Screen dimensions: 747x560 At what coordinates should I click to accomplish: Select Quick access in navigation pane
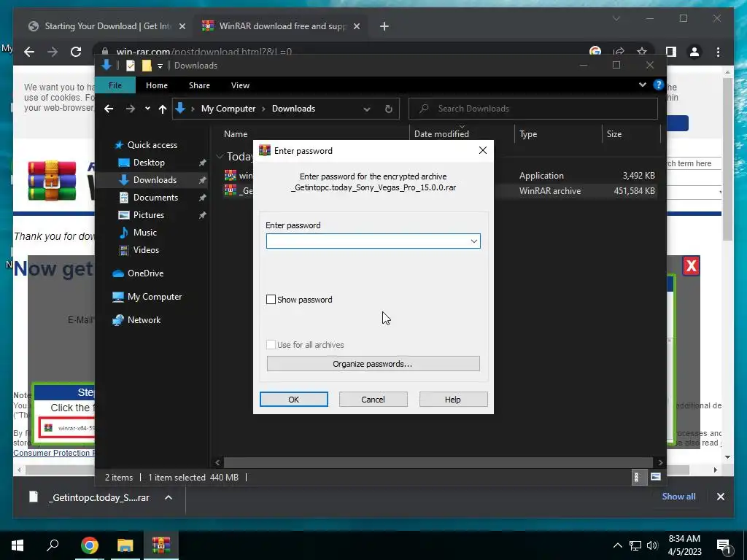pyautogui.click(x=146, y=145)
